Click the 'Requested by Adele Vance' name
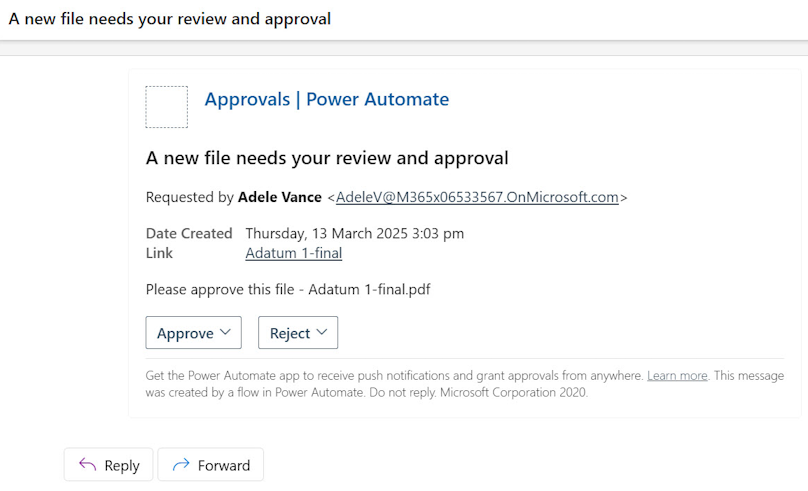Viewport: 808px width, 491px height. (x=279, y=197)
